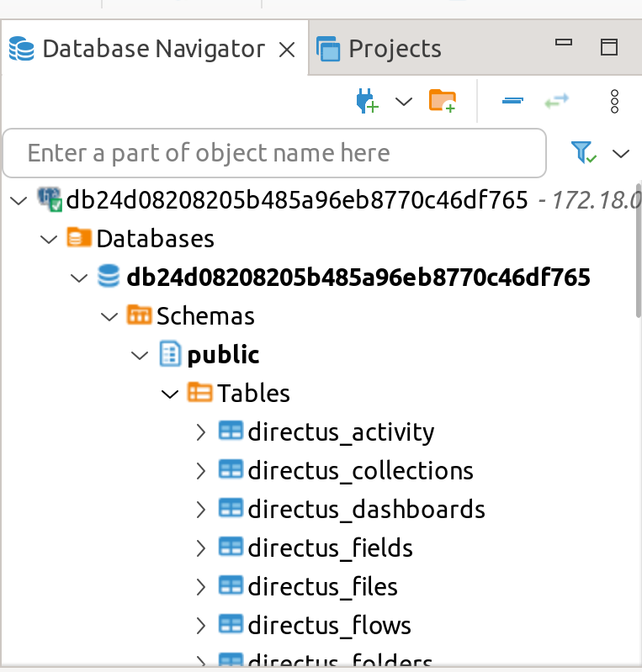Expand the directus_activity table
Image resolution: width=642 pixels, height=672 pixels.
click(x=200, y=432)
